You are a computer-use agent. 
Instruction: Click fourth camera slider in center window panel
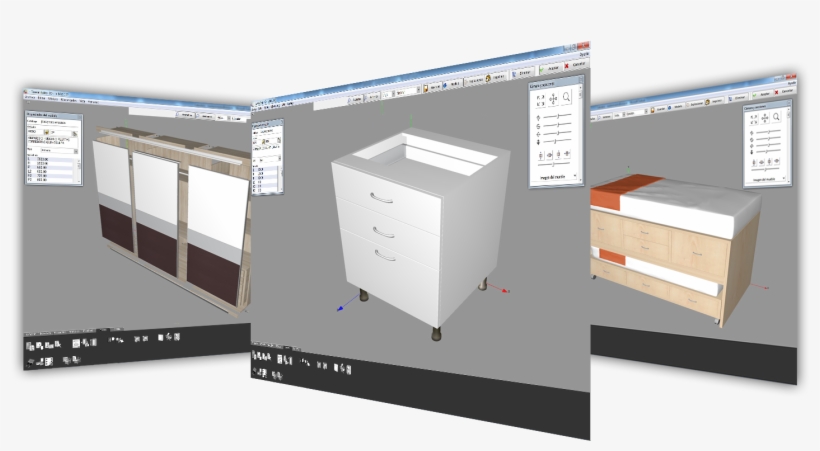(557, 141)
